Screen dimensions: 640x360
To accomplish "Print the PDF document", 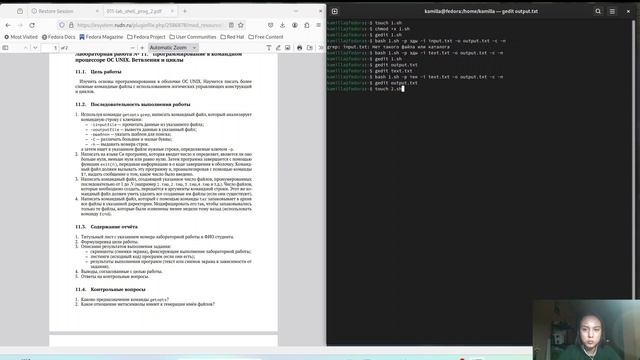I will click(300, 48).
